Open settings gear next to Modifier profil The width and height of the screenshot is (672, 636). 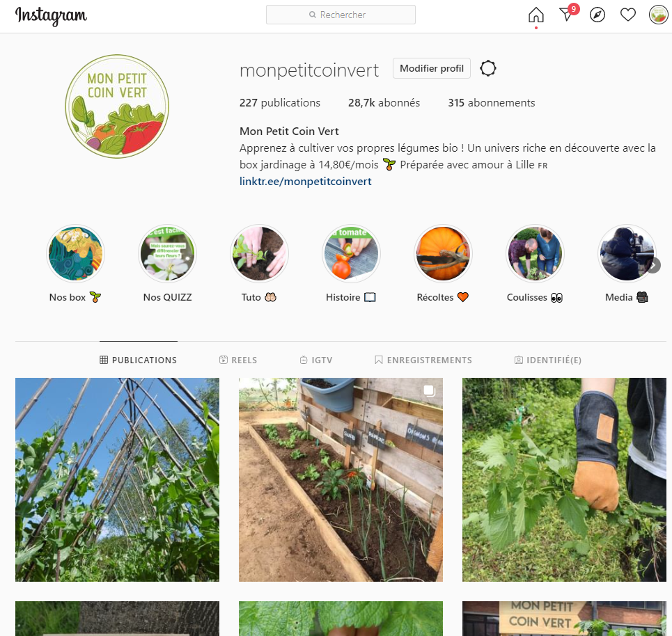(488, 68)
